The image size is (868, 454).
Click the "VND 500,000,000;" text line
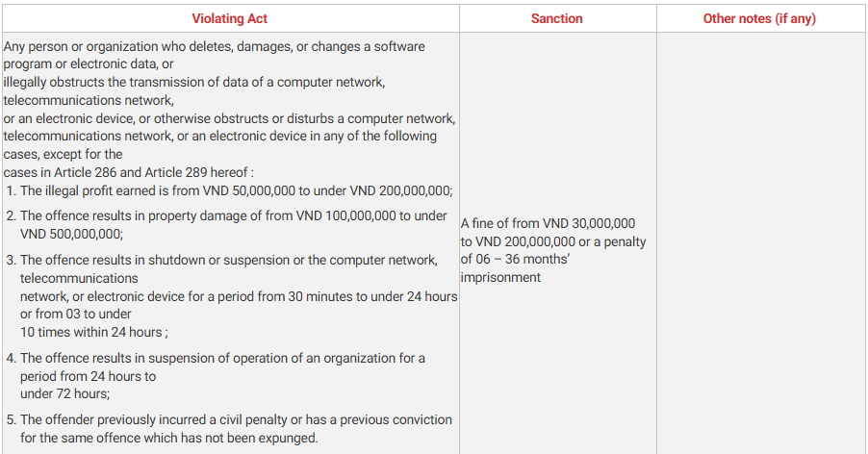pyautogui.click(x=71, y=234)
